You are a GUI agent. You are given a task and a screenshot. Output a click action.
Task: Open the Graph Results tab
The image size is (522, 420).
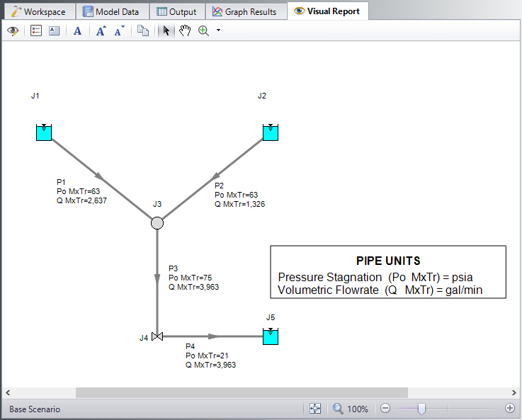[x=245, y=11]
